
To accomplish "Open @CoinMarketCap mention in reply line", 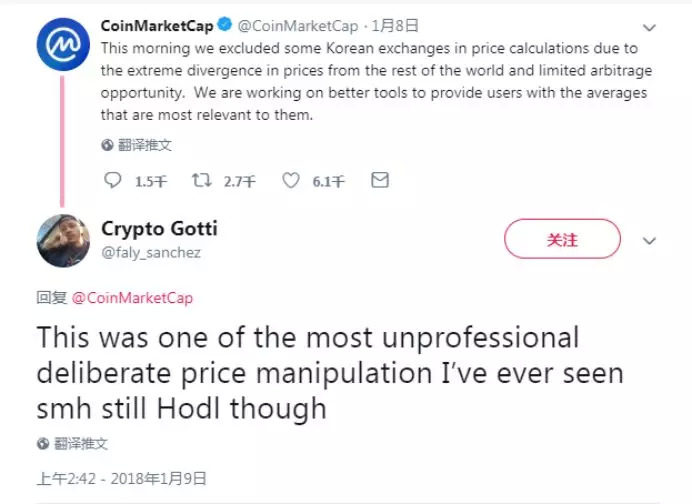I will (132, 298).
